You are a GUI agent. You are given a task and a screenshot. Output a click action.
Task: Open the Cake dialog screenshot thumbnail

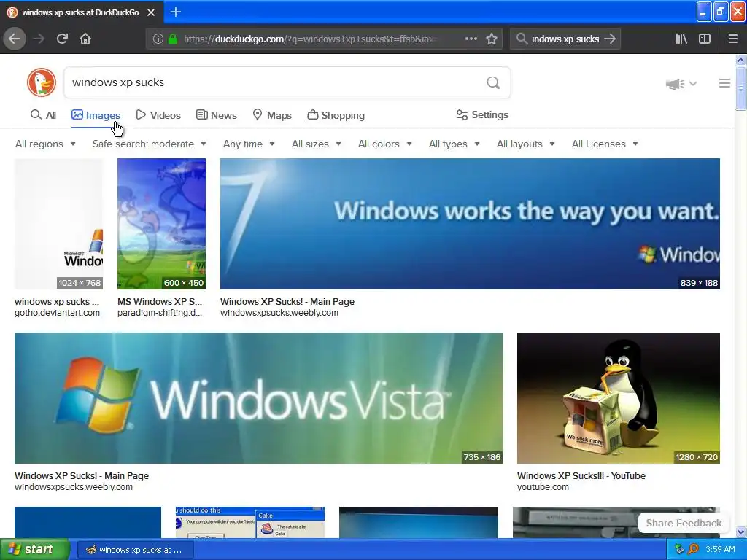pyautogui.click(x=250, y=522)
